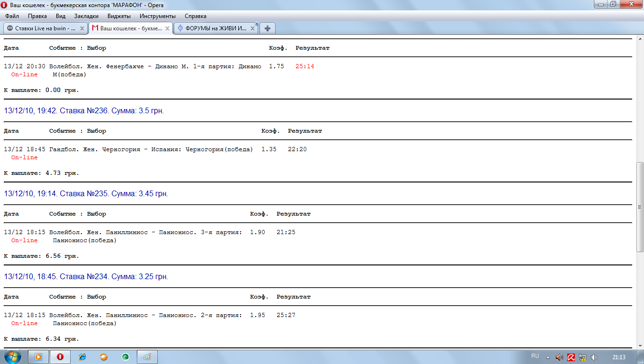The image size is (644, 364).
Task: Click the red-marked speaker tray icon
Action: pyautogui.click(x=559, y=357)
